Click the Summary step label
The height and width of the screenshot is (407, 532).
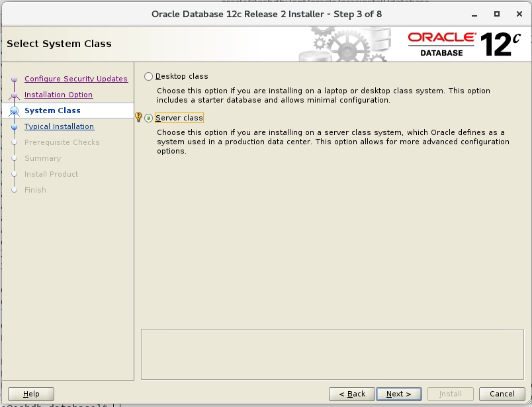pyautogui.click(x=43, y=158)
